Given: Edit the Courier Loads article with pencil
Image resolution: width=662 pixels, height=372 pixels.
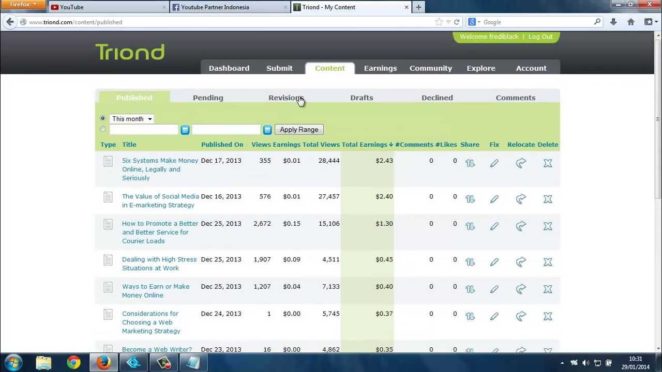Looking at the screenshot, I should click(494, 226).
